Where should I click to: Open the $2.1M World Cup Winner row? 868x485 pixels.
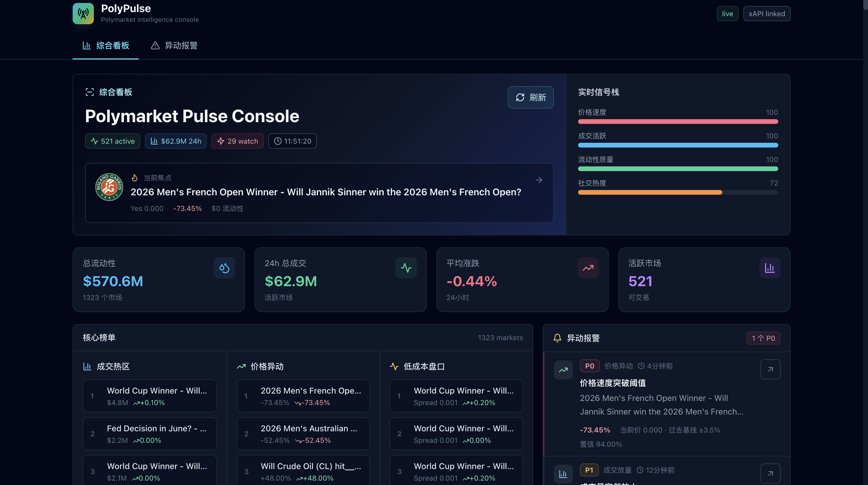tap(150, 471)
